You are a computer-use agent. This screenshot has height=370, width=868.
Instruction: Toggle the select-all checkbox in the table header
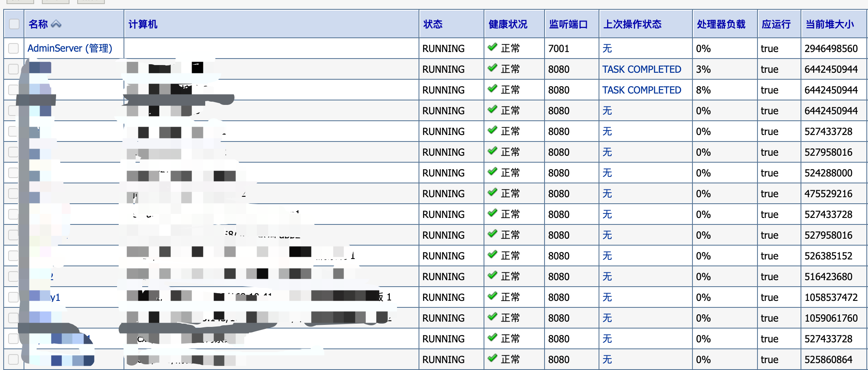[x=14, y=24]
